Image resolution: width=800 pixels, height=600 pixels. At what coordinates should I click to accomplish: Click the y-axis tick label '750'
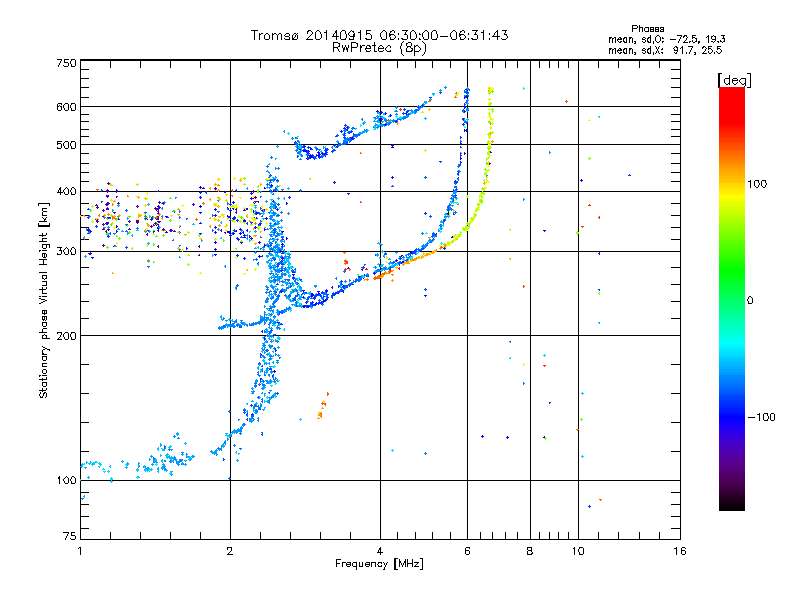click(x=66, y=63)
